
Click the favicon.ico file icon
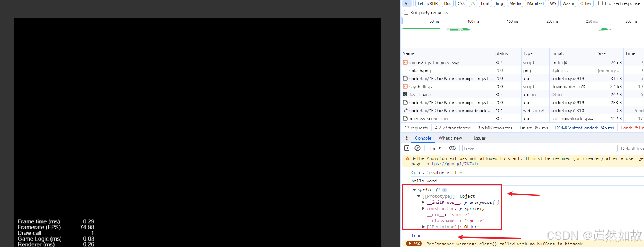405,95
